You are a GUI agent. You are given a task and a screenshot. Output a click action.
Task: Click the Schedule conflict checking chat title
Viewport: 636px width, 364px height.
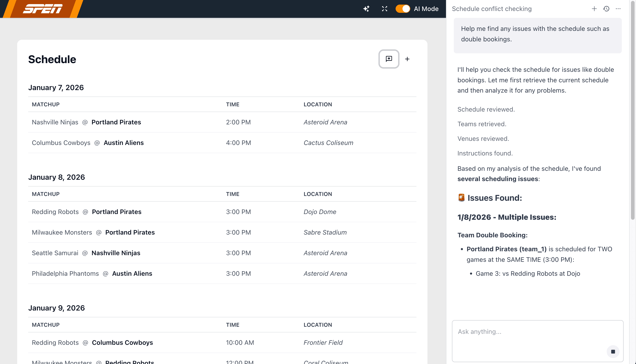tap(492, 9)
